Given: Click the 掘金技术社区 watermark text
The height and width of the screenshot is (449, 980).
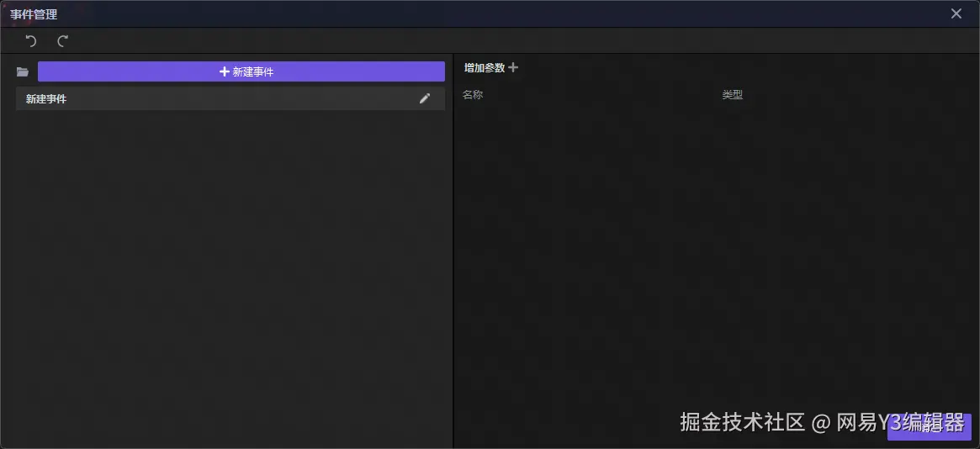Looking at the screenshot, I should click(742, 423).
